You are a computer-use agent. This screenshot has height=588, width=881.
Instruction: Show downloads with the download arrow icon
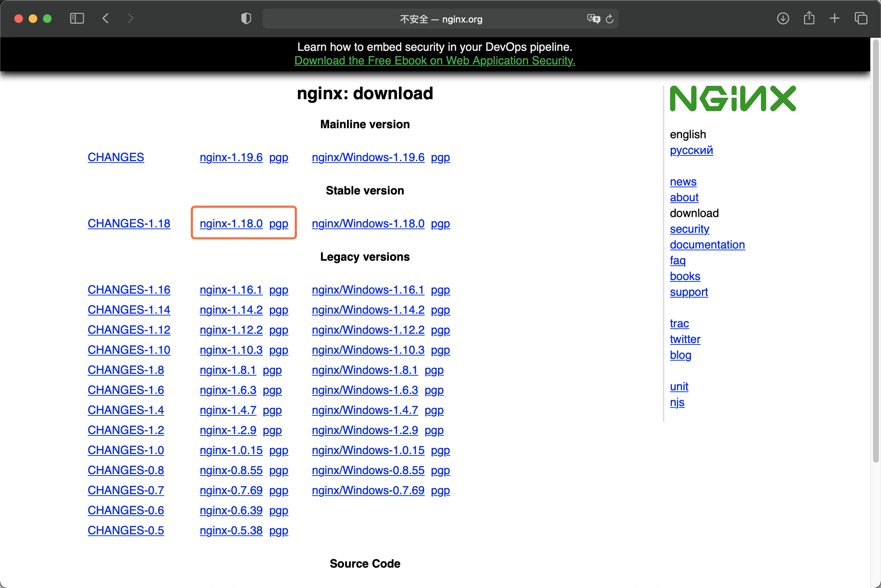[x=783, y=18]
